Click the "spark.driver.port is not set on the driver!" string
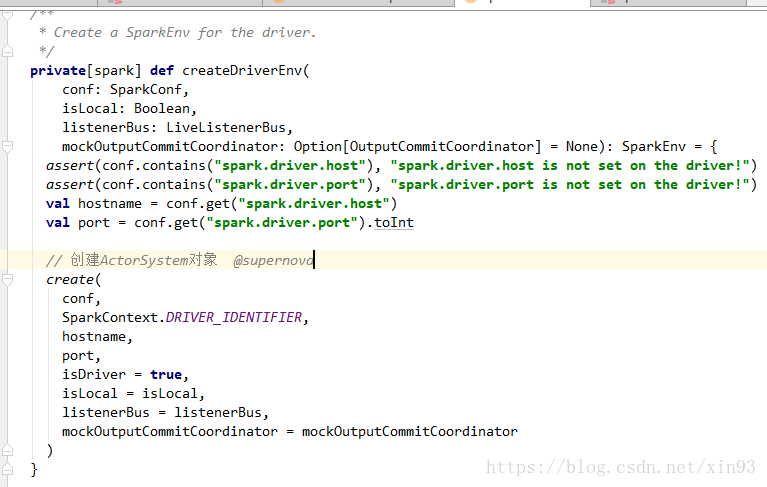 pyautogui.click(x=569, y=185)
